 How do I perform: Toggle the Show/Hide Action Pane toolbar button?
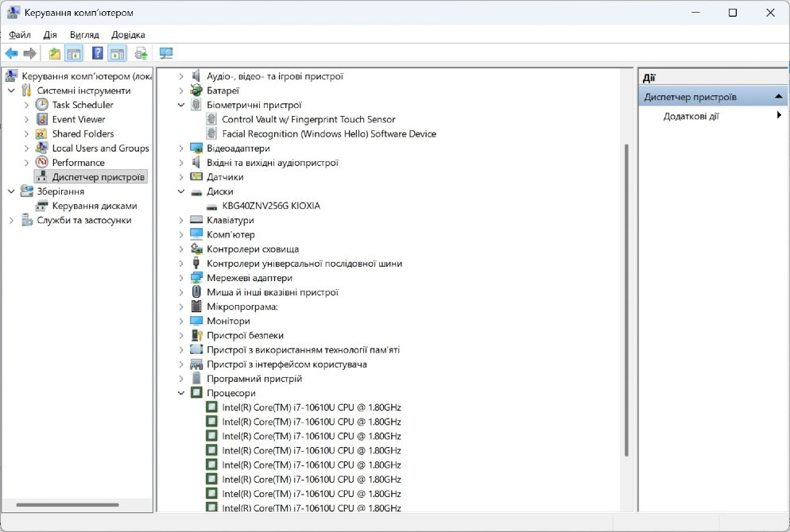pos(117,53)
